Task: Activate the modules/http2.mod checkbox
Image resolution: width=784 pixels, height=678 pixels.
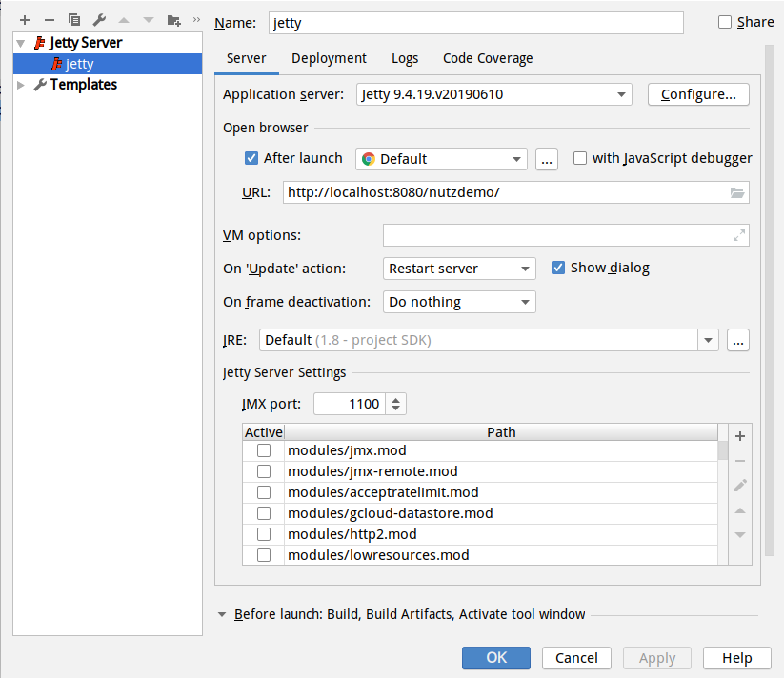Action: [264, 534]
